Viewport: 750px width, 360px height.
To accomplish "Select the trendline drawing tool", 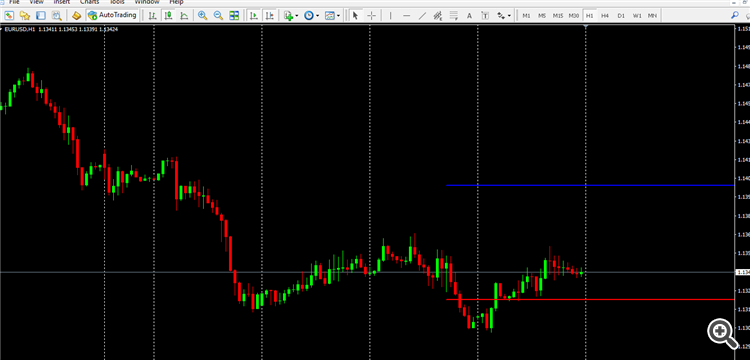I will click(x=422, y=16).
